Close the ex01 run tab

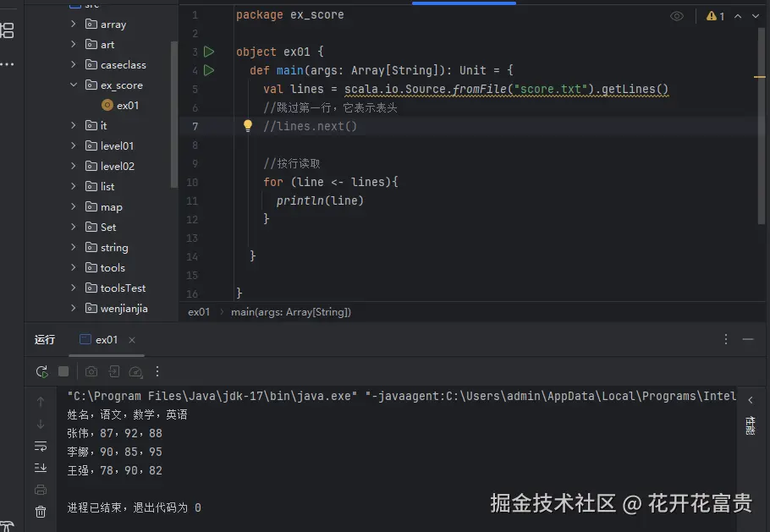coord(132,340)
